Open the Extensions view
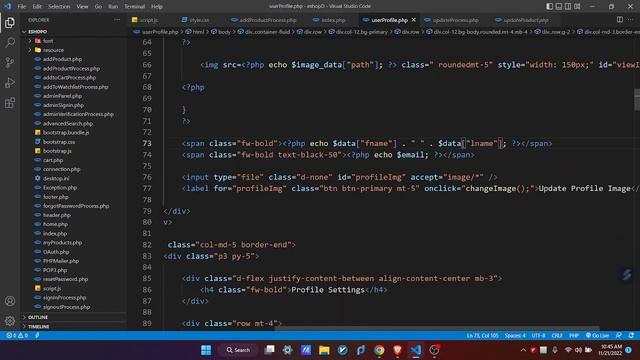Image resolution: width=640 pixels, height=360 pixels. tap(10, 102)
